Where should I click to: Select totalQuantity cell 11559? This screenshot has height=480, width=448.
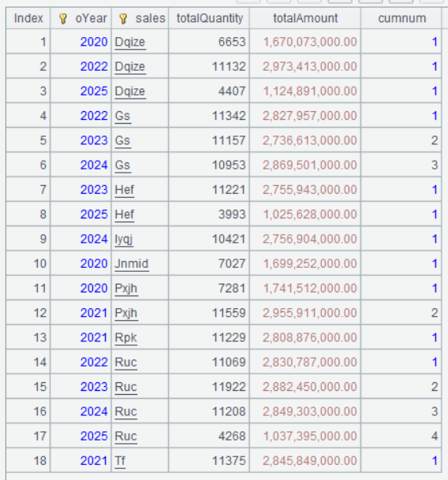point(209,313)
